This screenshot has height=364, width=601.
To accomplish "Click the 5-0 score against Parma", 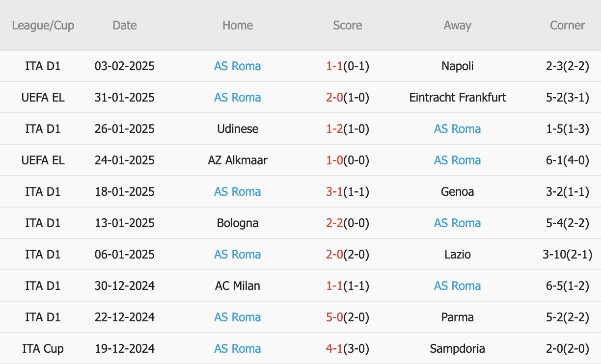I will pyautogui.click(x=333, y=317).
